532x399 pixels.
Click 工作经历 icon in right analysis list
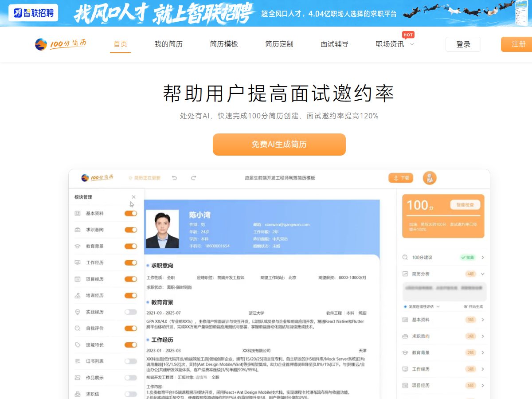coord(405,369)
